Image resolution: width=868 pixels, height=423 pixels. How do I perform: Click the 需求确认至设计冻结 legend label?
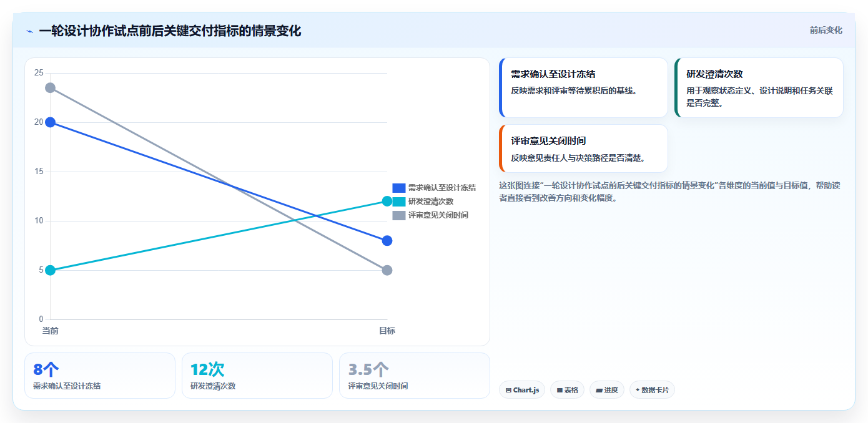point(442,187)
